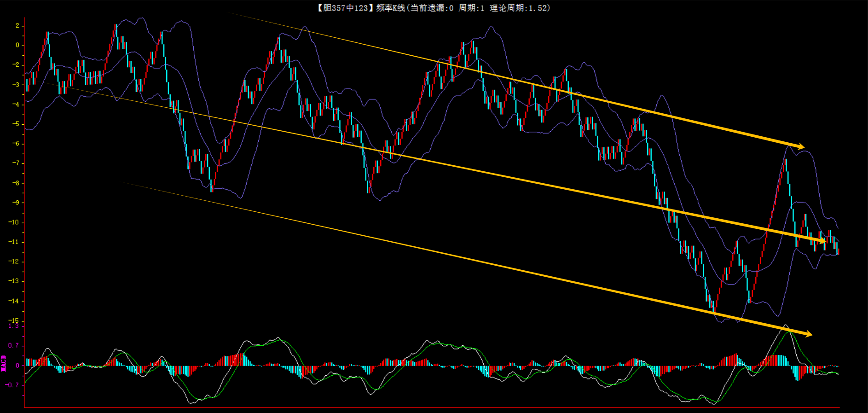The image size is (868, 413).
Task: Click the 0.7 MACD axis label
Action: pyautogui.click(x=14, y=345)
